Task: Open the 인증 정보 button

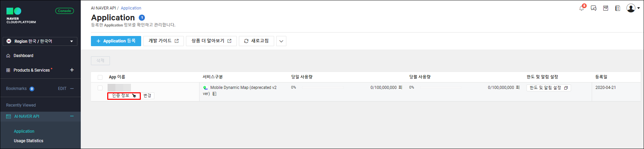Action: pyautogui.click(x=124, y=96)
